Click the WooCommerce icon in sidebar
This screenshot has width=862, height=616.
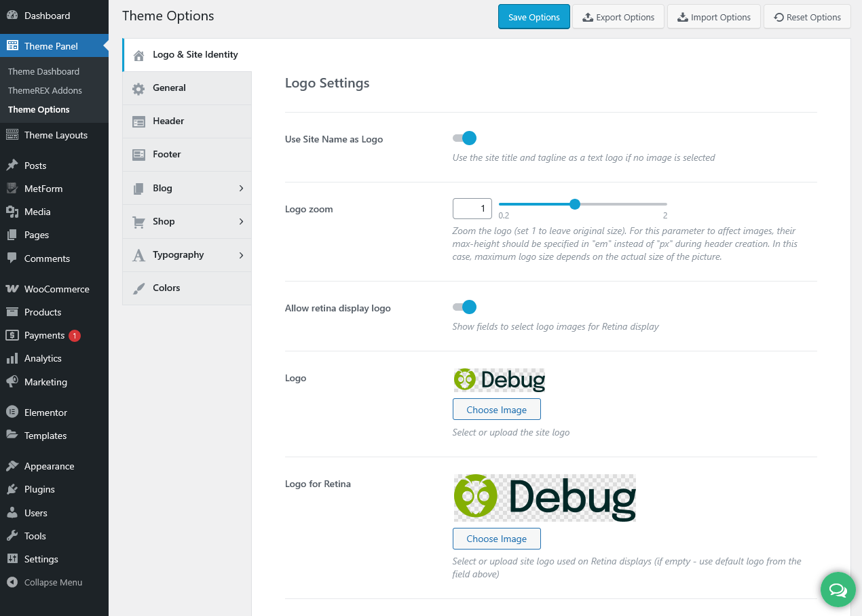click(x=12, y=289)
